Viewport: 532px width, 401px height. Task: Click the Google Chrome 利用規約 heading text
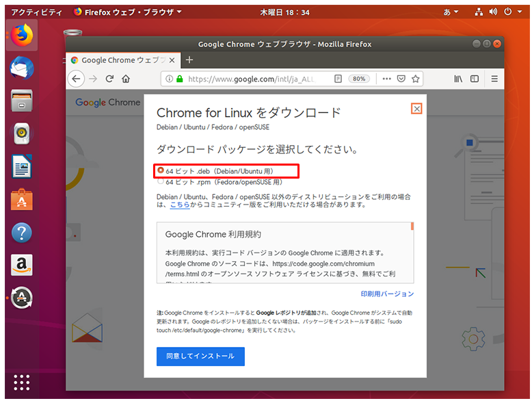pos(213,235)
